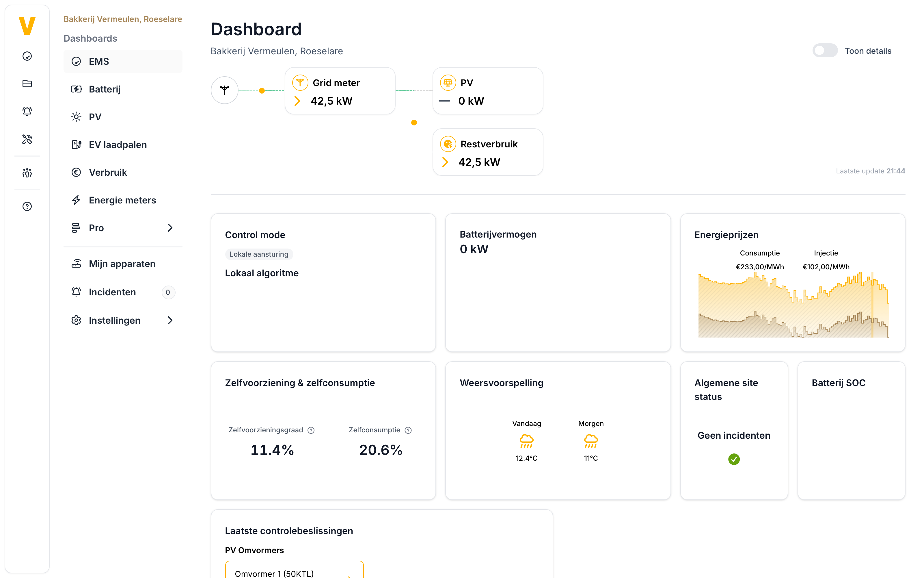Click the PV sun icon in menu
Viewport: 924px width, 578px height.
coord(76,117)
